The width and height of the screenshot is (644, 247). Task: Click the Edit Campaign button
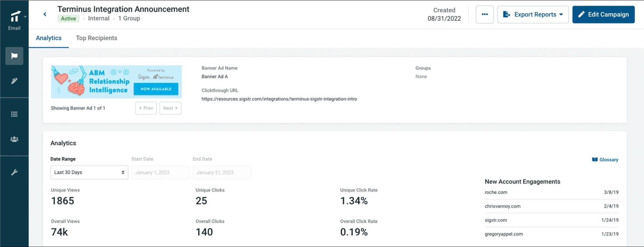pyautogui.click(x=603, y=14)
